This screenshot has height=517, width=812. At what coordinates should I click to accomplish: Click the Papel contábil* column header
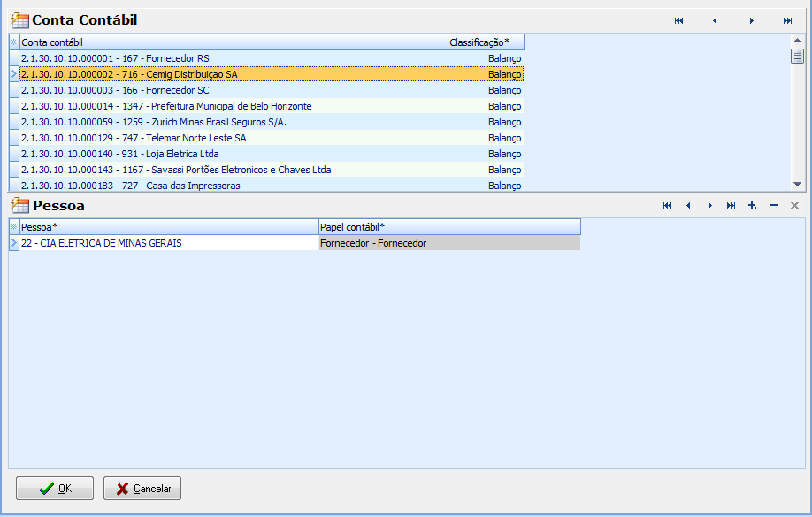point(449,226)
